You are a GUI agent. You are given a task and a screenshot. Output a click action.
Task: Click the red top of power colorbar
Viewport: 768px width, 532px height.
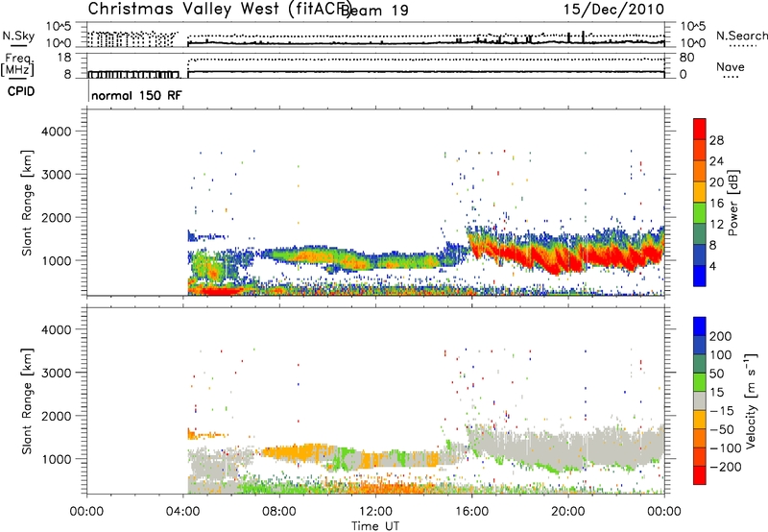[x=700, y=129]
